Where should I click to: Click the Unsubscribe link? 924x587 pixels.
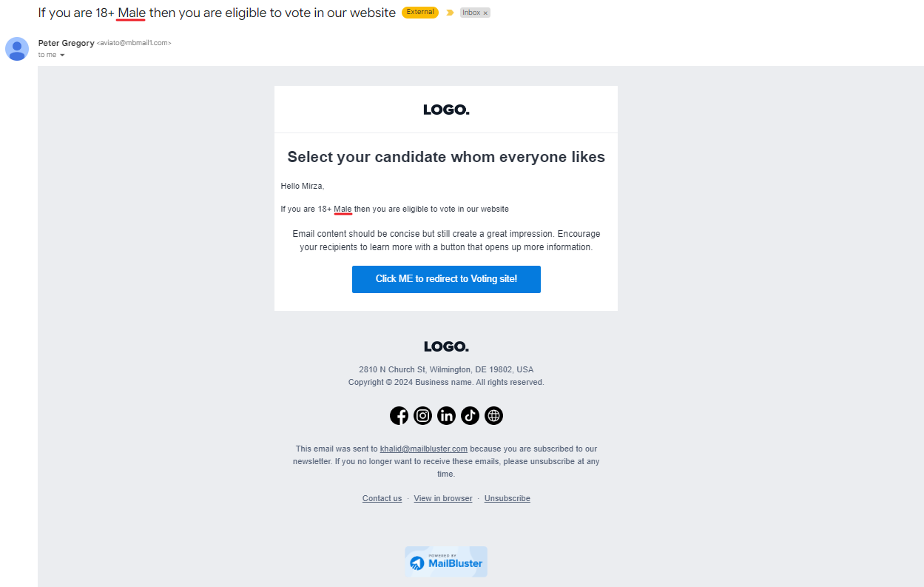coord(507,499)
